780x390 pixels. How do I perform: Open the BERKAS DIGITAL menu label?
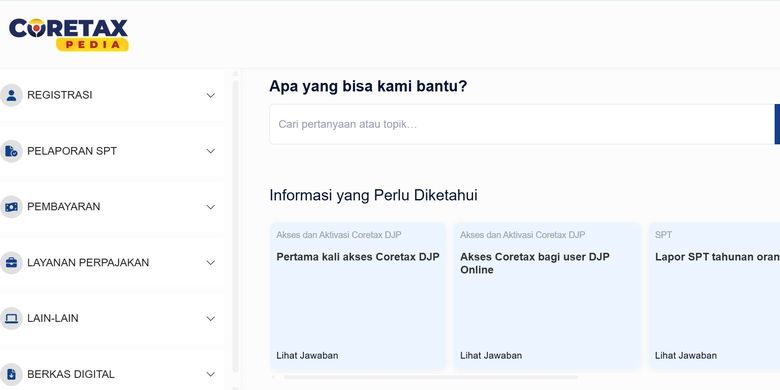71,374
